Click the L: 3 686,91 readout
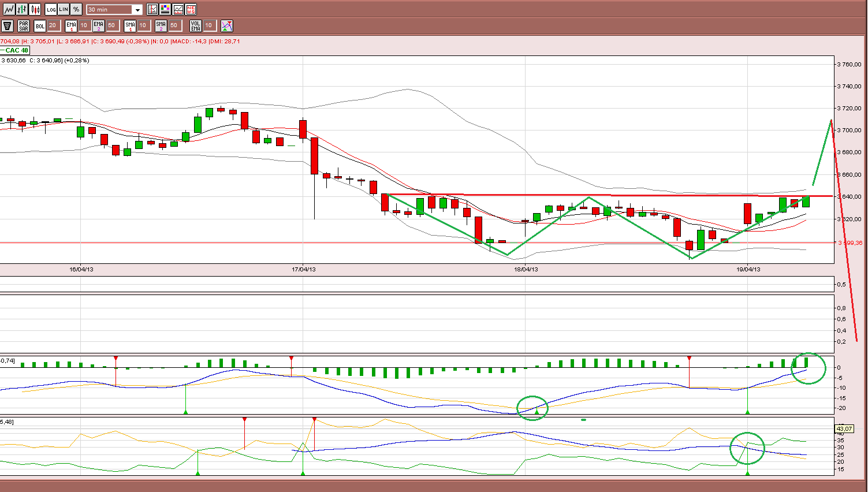The height and width of the screenshot is (492, 868). pyautogui.click(x=73, y=41)
